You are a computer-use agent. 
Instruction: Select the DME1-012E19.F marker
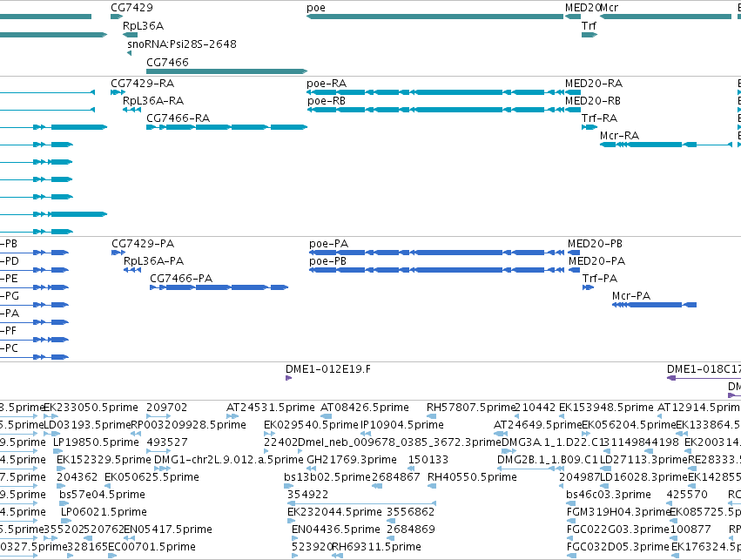click(x=289, y=378)
